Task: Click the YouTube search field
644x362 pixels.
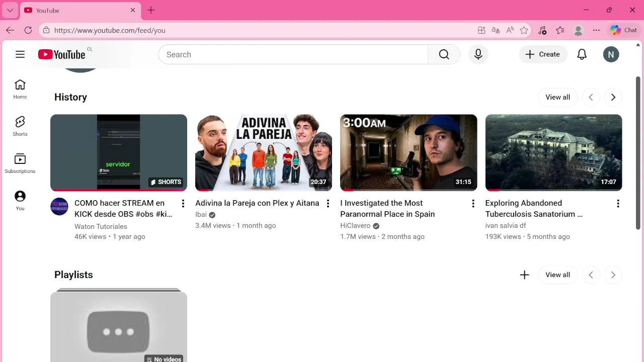Action: point(293,54)
